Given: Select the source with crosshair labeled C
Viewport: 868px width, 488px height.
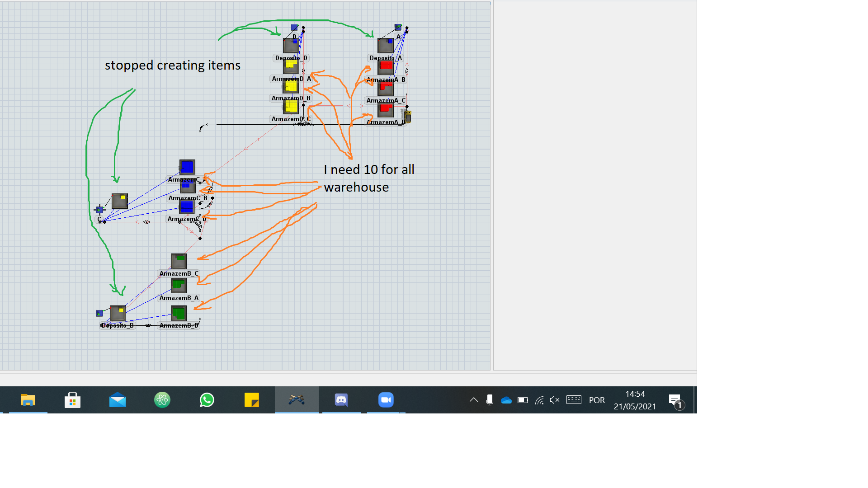Looking at the screenshot, I should [99, 210].
